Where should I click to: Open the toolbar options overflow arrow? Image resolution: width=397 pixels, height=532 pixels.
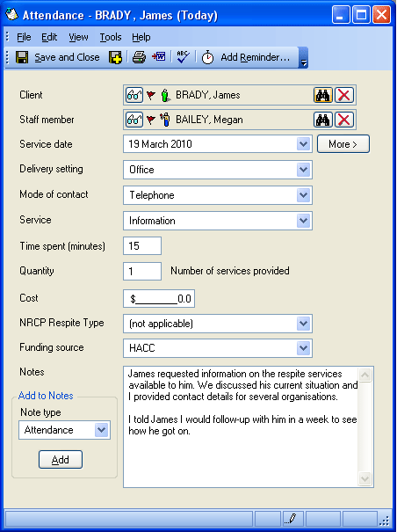(x=303, y=58)
